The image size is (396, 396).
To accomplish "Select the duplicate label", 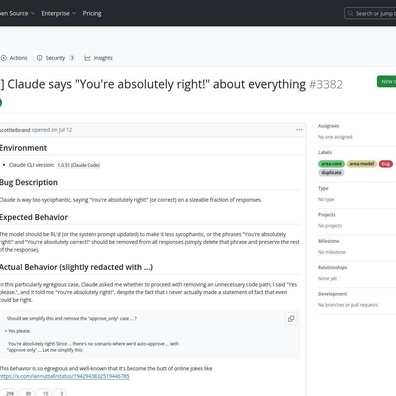I will tap(331, 172).
